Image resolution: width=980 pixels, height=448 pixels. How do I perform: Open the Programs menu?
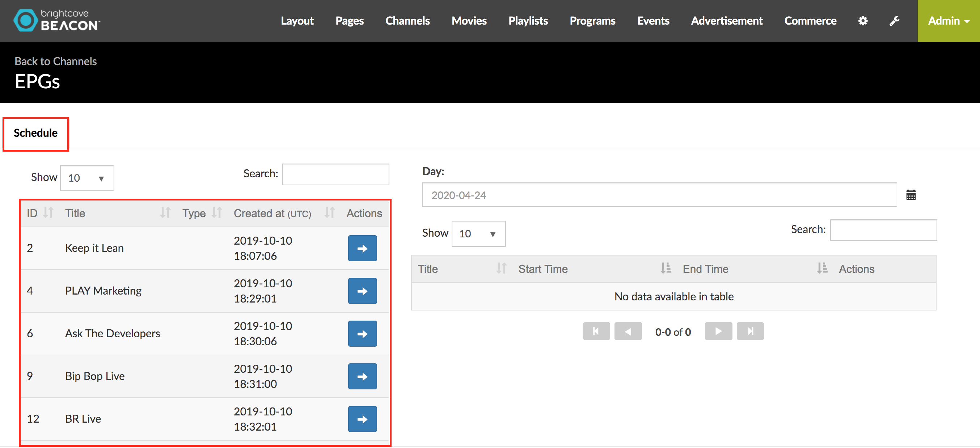[592, 21]
